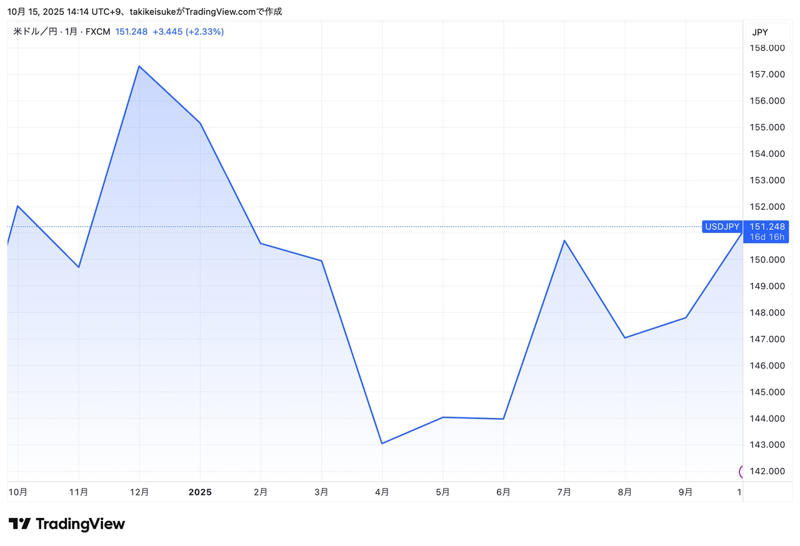Click the purple circle icon near 142.000
The image size is (800, 546).
point(741,471)
